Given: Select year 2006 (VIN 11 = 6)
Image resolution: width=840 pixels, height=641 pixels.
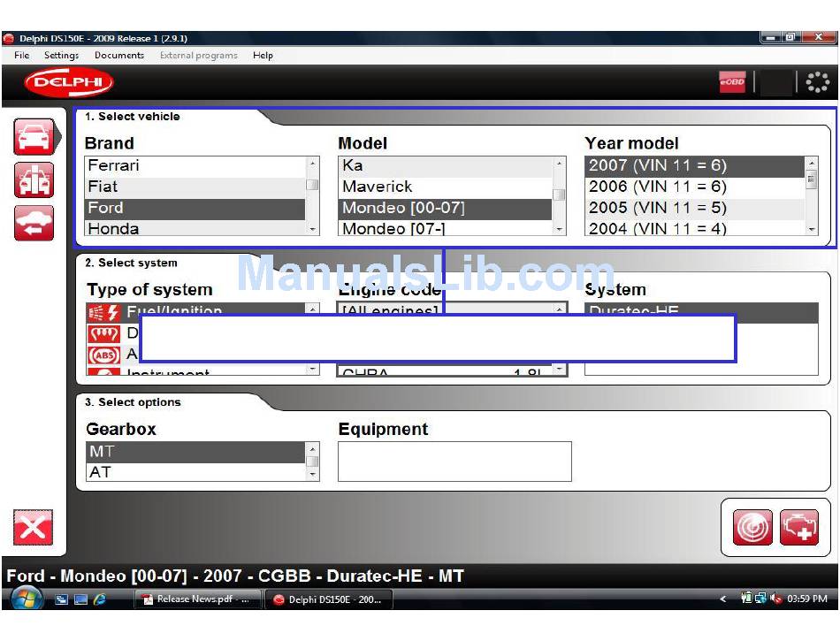Looking at the screenshot, I should point(695,187).
